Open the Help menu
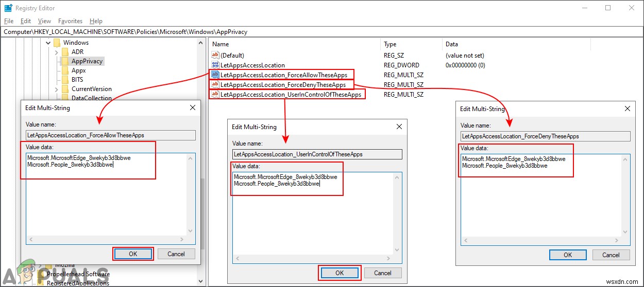The height and width of the screenshot is (287, 644). pos(96,21)
